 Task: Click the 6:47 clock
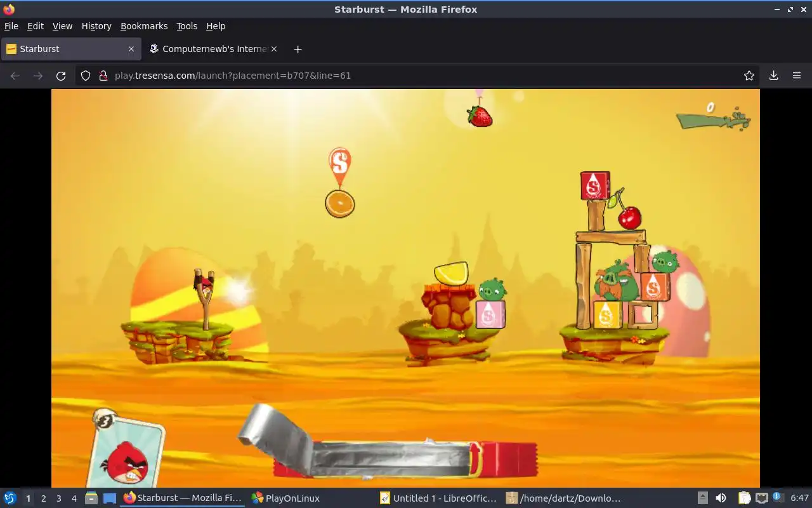tap(799, 498)
